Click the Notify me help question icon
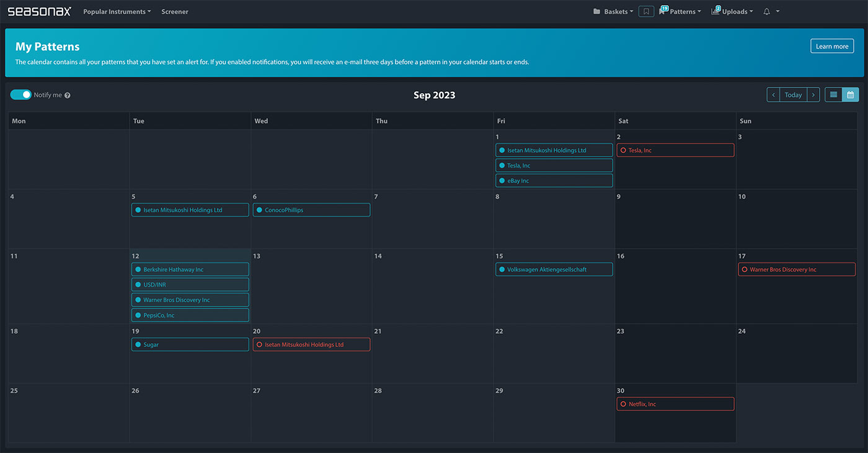868x453 pixels. coord(68,96)
